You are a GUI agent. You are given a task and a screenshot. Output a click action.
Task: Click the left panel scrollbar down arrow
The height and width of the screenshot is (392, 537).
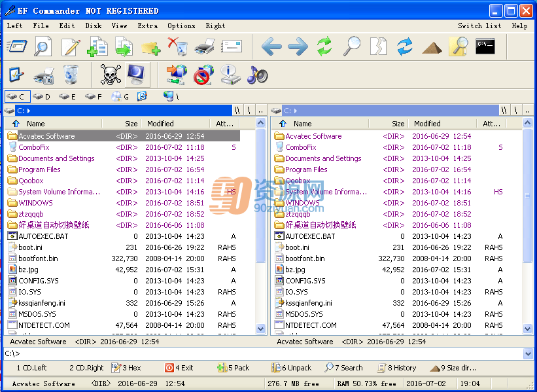(260, 329)
